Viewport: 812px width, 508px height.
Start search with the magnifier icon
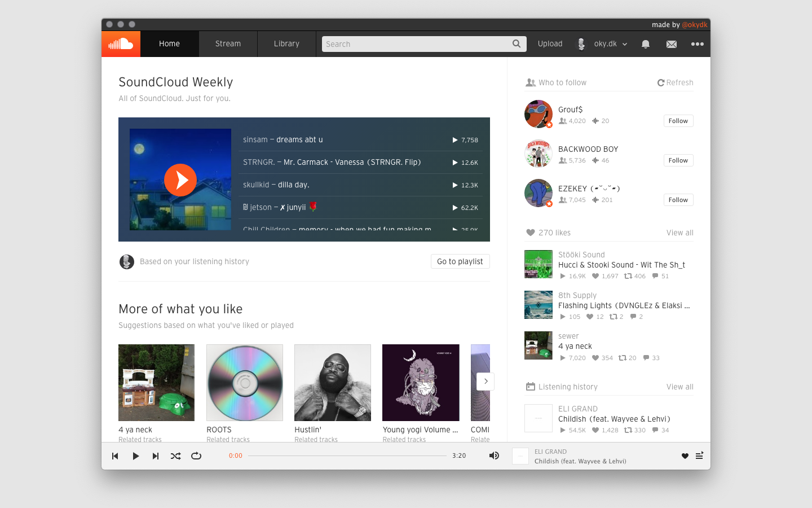[x=516, y=43]
